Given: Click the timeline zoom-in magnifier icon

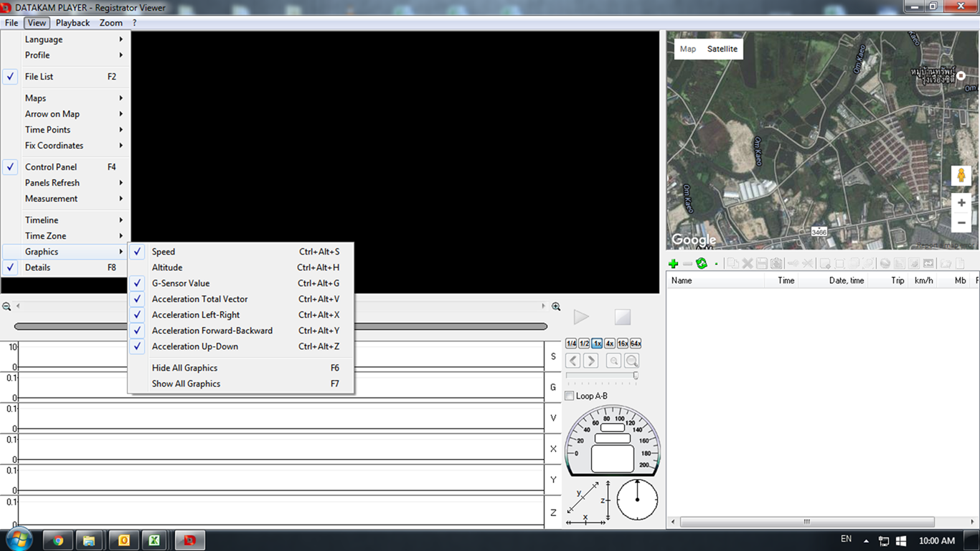Looking at the screenshot, I should click(x=556, y=306).
